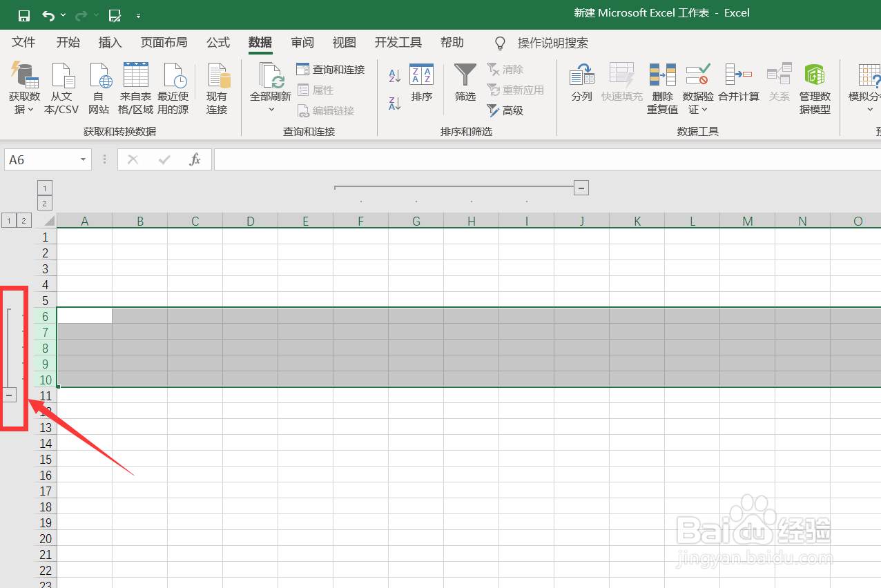Click column outline level 1 button
The image size is (881, 588).
(44, 188)
